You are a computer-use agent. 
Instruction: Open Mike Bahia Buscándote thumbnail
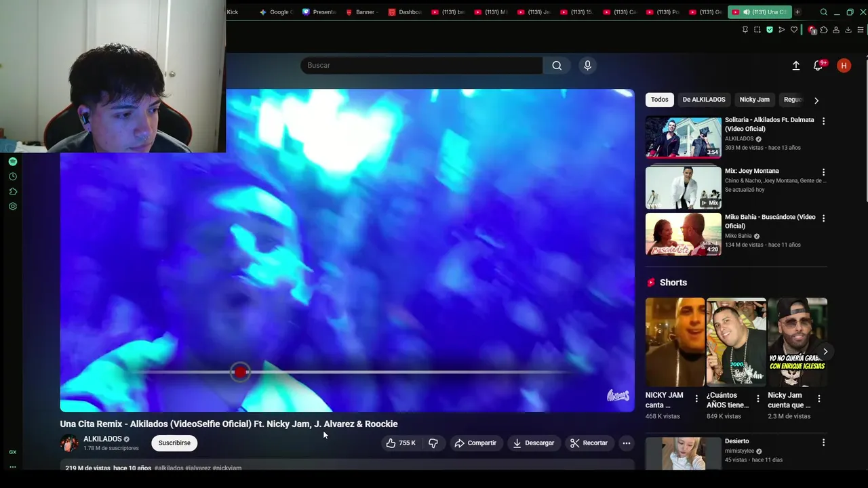coord(684,234)
